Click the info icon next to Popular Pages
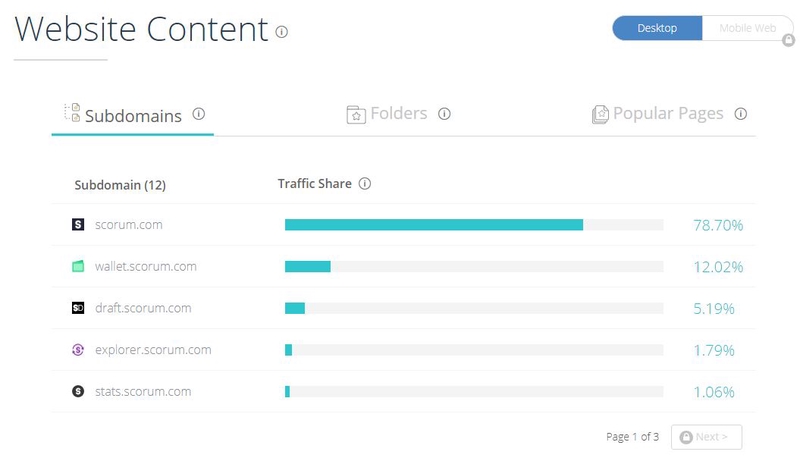Screen dimensions: 800x461 pyautogui.click(x=740, y=114)
